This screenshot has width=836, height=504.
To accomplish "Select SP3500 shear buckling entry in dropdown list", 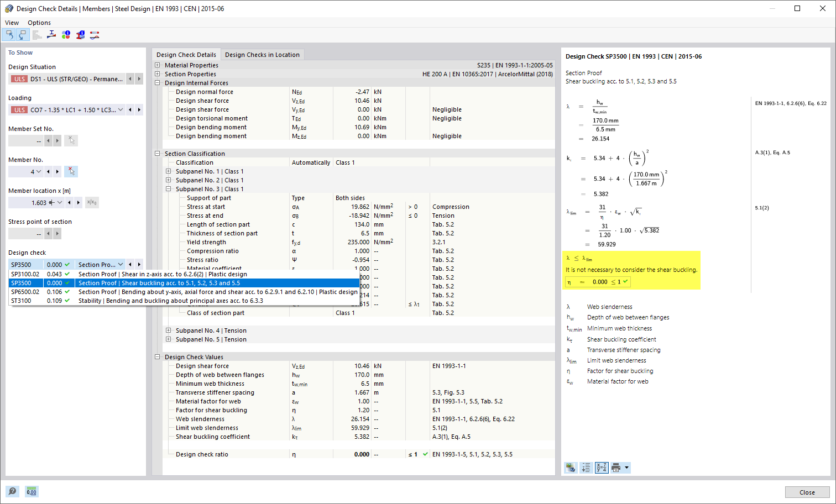I will coord(184,283).
